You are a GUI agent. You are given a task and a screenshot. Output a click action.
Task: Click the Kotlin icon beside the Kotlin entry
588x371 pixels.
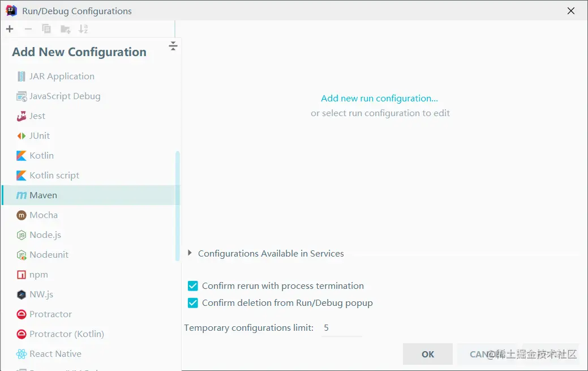(x=22, y=155)
